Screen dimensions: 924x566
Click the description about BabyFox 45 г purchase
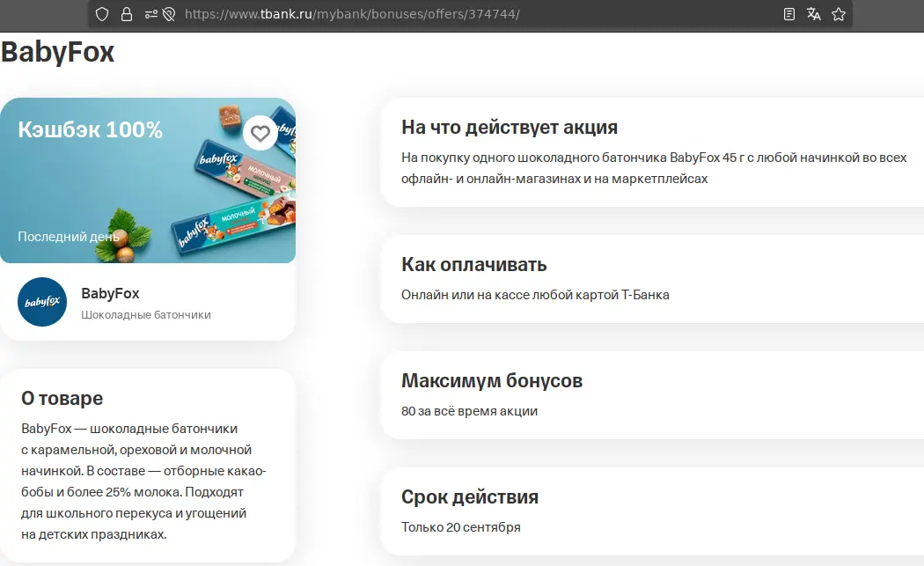(x=654, y=168)
